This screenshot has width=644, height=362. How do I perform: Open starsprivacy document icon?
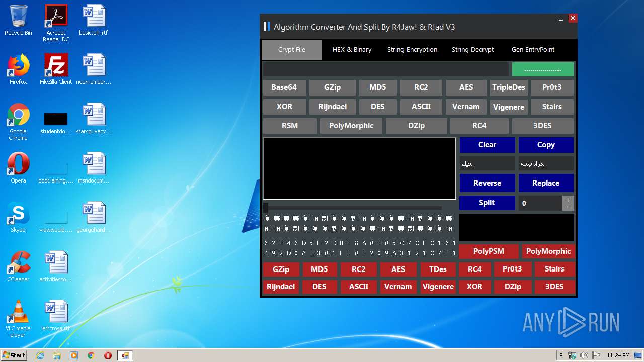94,119
